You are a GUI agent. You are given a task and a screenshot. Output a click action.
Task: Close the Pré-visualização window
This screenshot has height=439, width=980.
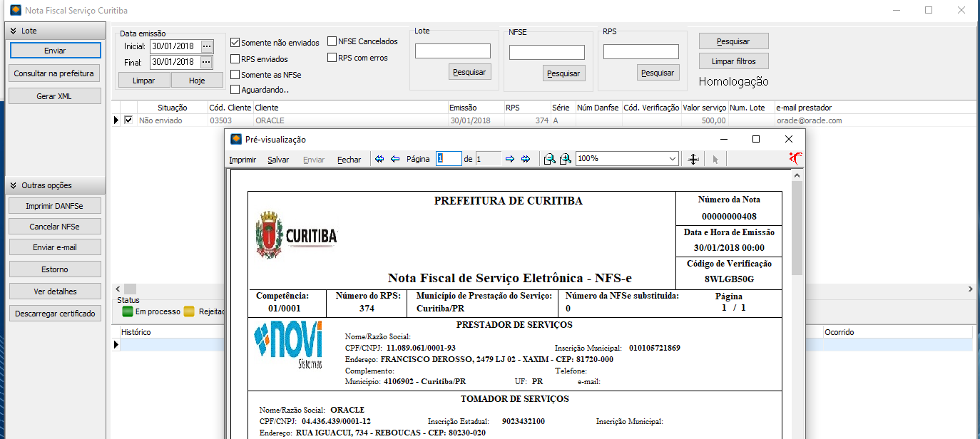tap(788, 139)
